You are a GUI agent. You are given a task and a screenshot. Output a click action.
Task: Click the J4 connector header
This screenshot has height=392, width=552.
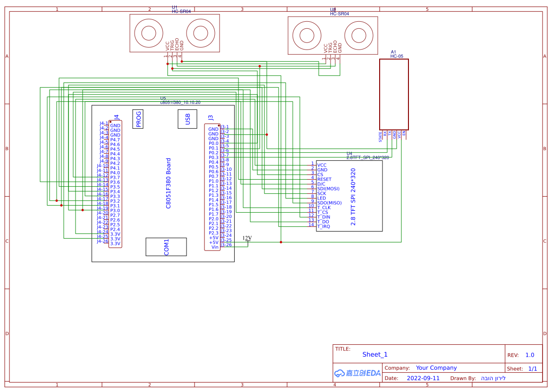[x=116, y=184]
